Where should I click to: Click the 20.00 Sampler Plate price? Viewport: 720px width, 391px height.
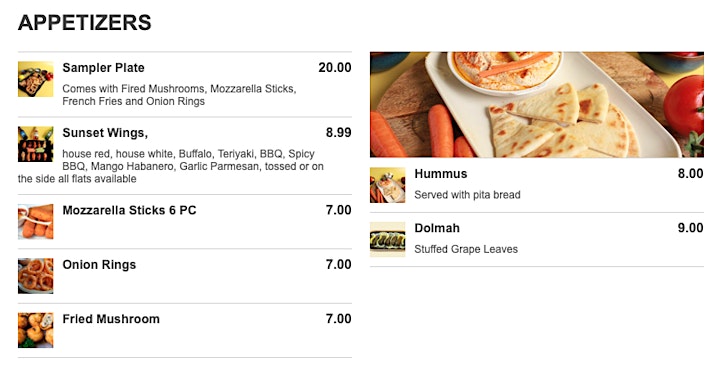[x=335, y=68]
